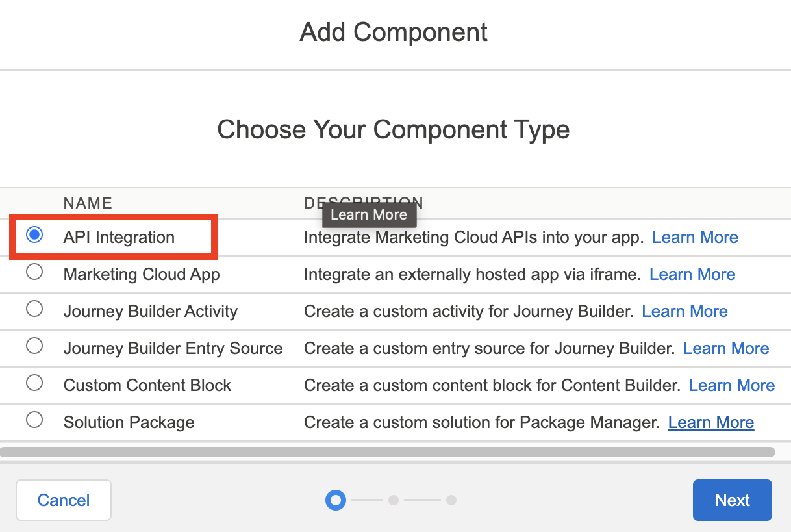Select the Solution Package radio button
Viewport: 791px width, 532px height.
pyautogui.click(x=34, y=420)
